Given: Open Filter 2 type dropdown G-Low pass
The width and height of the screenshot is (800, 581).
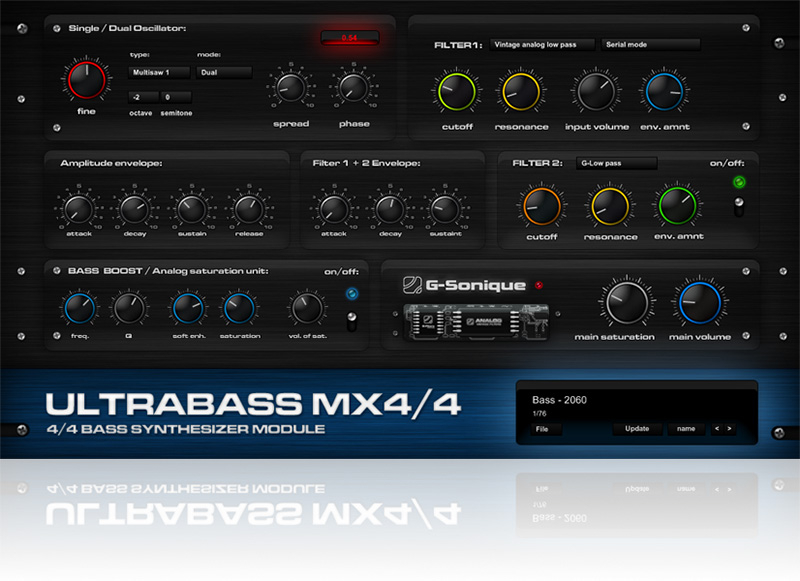Looking at the screenshot, I should tap(617, 163).
